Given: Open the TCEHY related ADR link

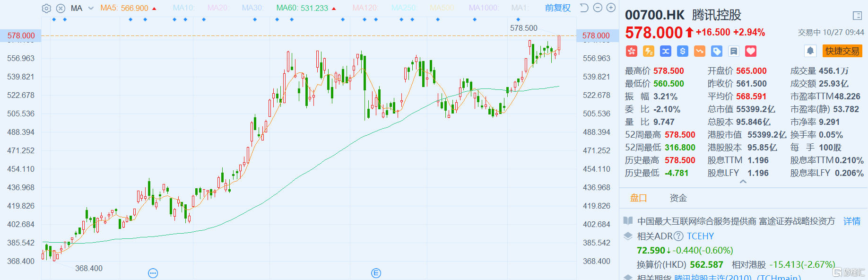Looking at the screenshot, I should click(700, 236).
